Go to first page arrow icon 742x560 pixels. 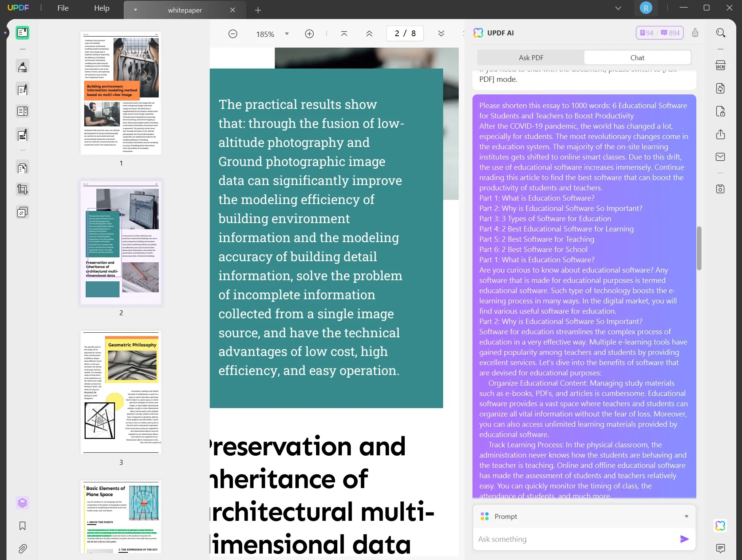tap(344, 34)
